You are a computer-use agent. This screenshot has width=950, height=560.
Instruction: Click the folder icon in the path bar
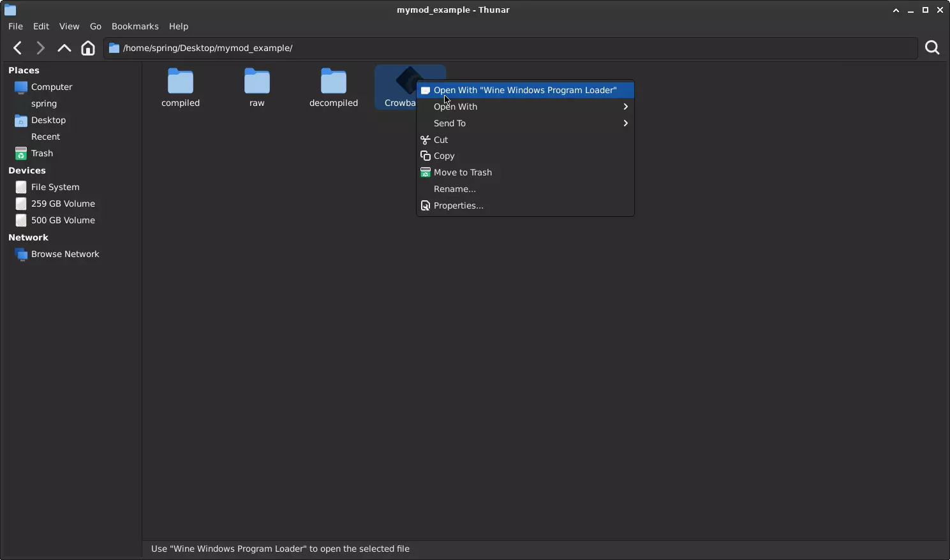point(114,48)
